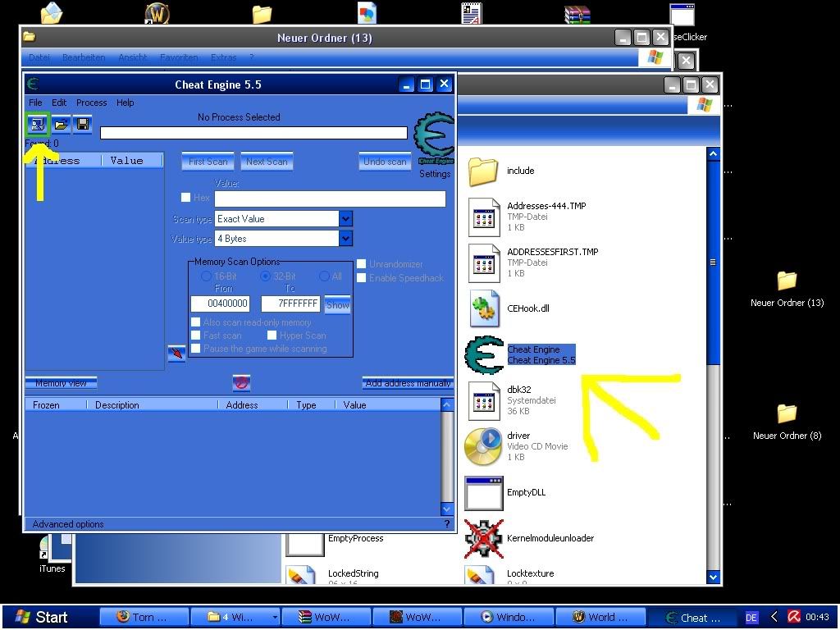Viewport: 840px width, 630px height.
Task: Click the explorer window scrollbar down arrow
Action: click(713, 577)
